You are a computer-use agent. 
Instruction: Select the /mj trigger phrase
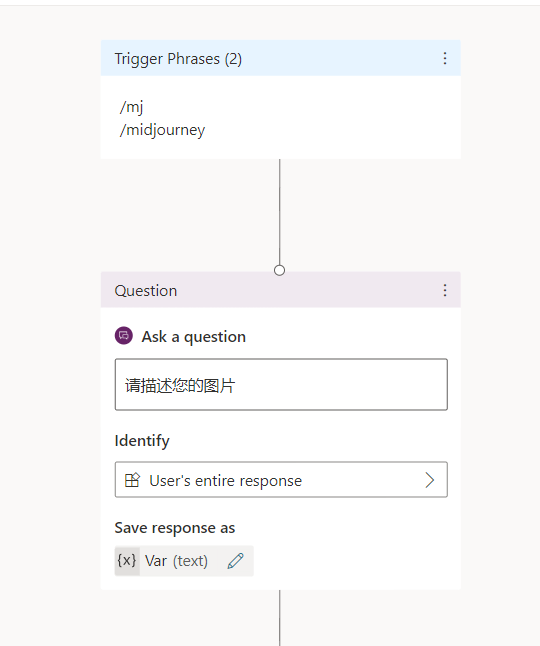(131, 107)
